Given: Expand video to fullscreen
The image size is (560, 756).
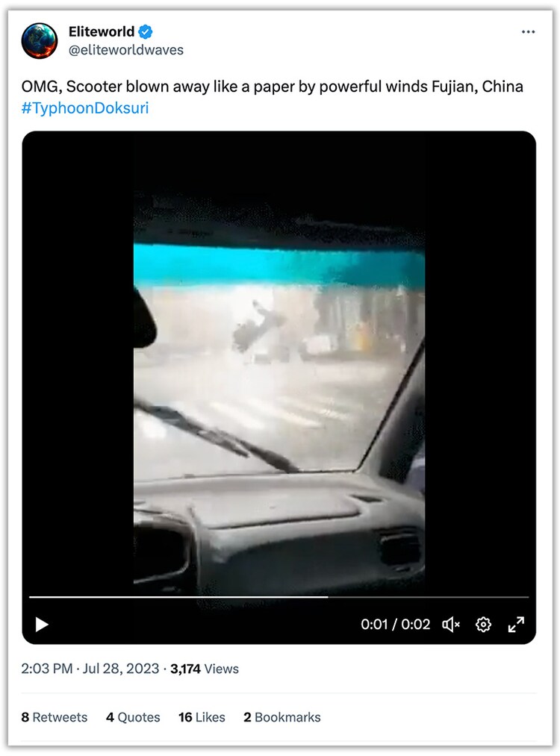Looking at the screenshot, I should [x=516, y=625].
